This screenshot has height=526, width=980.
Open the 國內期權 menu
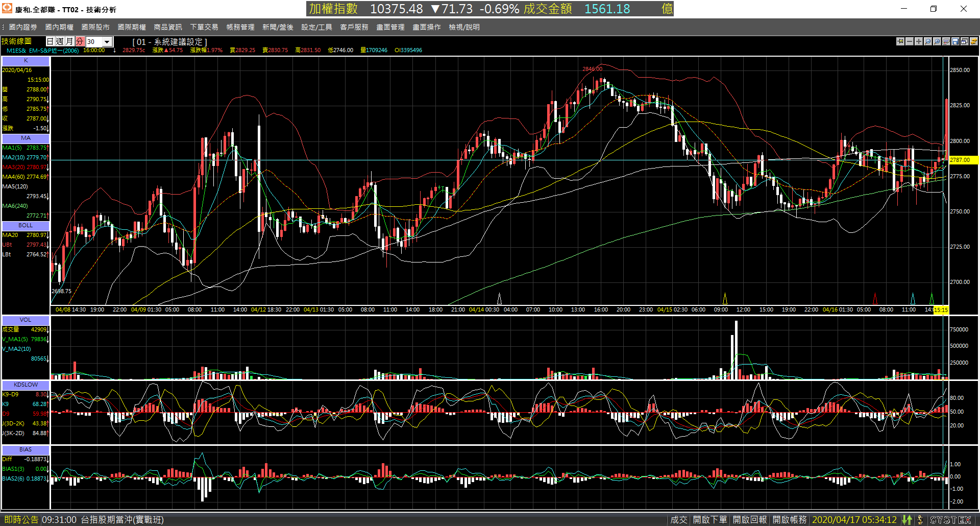(x=59, y=27)
